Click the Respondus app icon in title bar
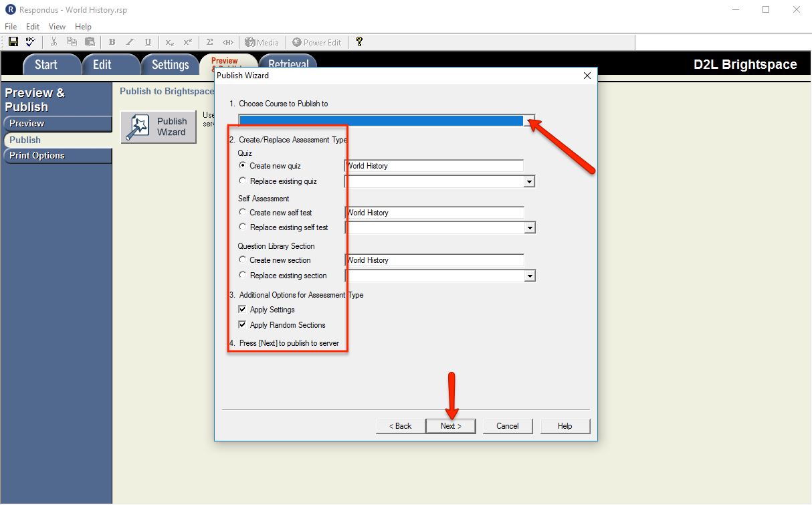The width and height of the screenshot is (812, 505). pos(10,10)
